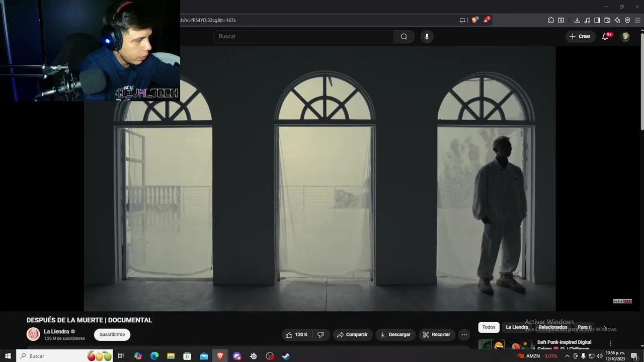The image size is (644, 362).
Task: Click the Brave Shields lion icon
Action: pyautogui.click(x=474, y=20)
